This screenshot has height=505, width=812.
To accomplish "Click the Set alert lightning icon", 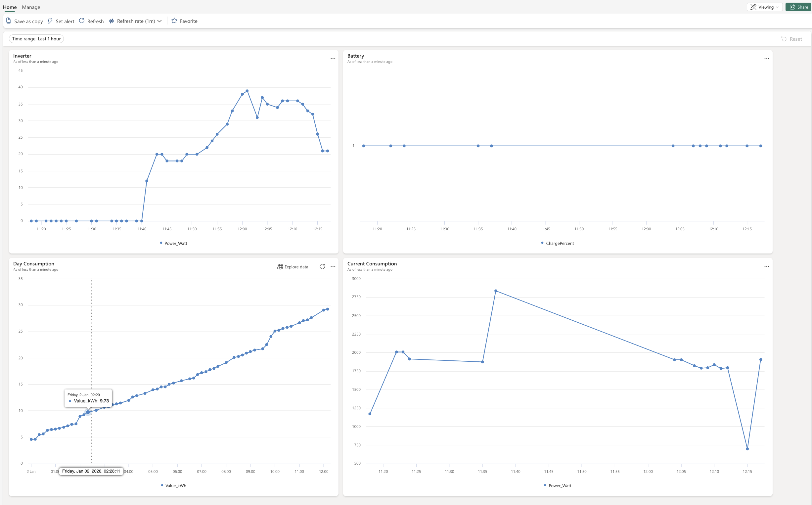I will click(50, 21).
